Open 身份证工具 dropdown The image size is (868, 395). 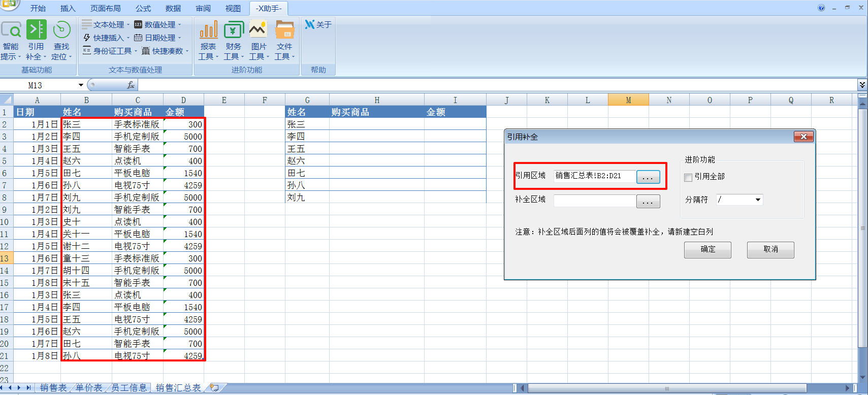[x=110, y=51]
